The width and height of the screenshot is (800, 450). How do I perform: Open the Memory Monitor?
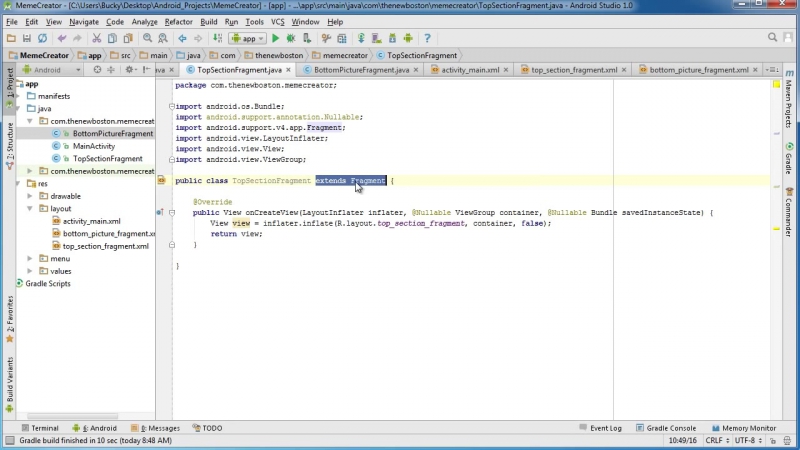(x=744, y=428)
